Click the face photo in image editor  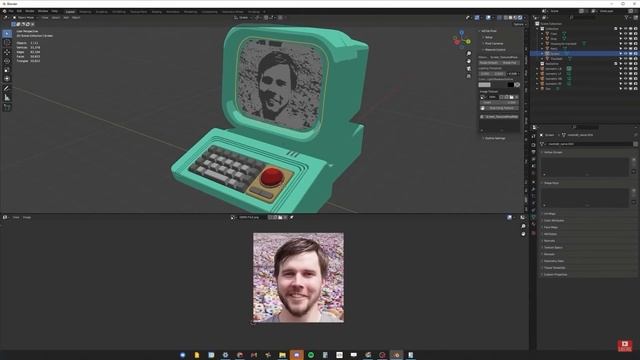pos(298,278)
